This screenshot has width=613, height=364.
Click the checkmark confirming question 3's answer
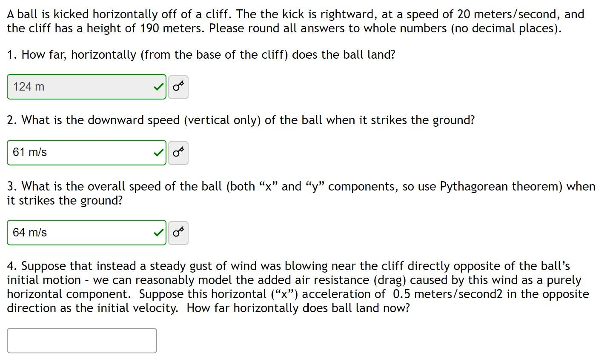point(158,233)
